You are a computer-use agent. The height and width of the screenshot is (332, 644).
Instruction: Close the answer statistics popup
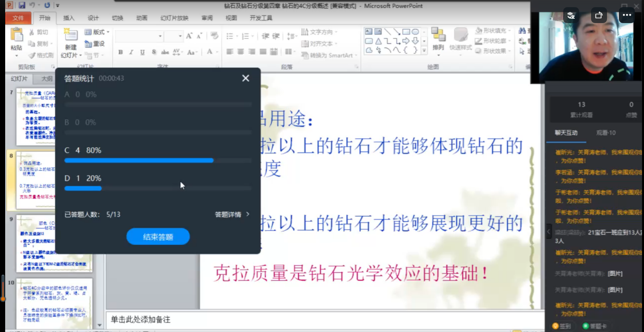coord(246,78)
